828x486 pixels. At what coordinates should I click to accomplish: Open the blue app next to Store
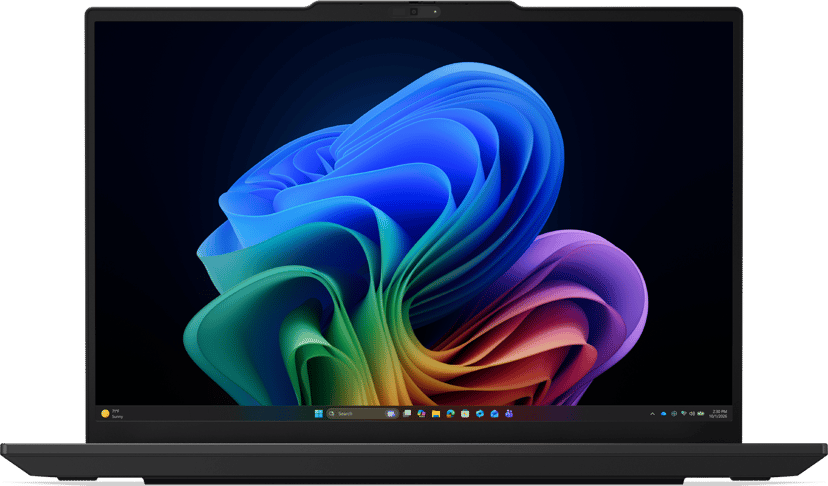(480, 414)
